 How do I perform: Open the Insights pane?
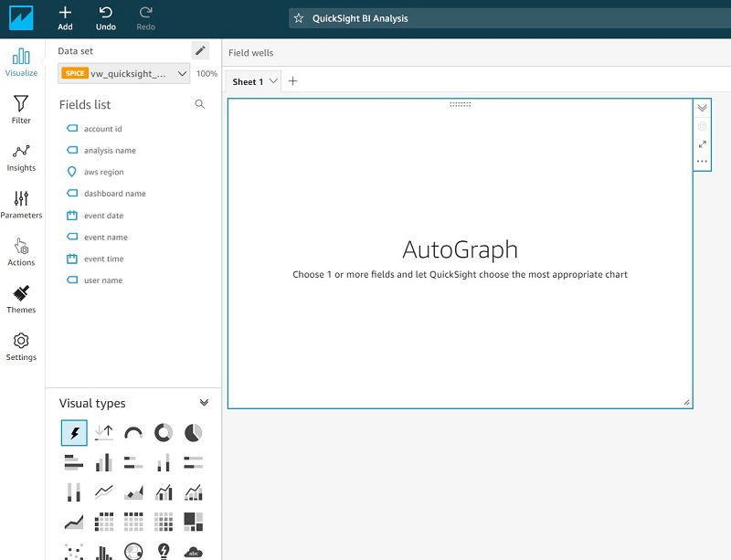pos(21,157)
